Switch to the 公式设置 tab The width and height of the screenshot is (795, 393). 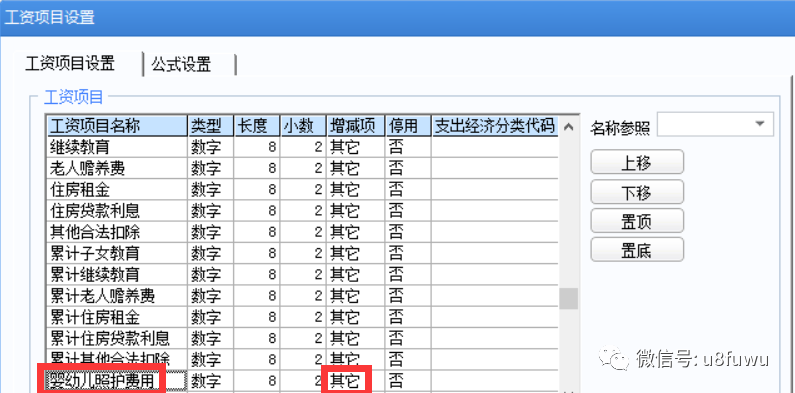pyautogui.click(x=181, y=64)
